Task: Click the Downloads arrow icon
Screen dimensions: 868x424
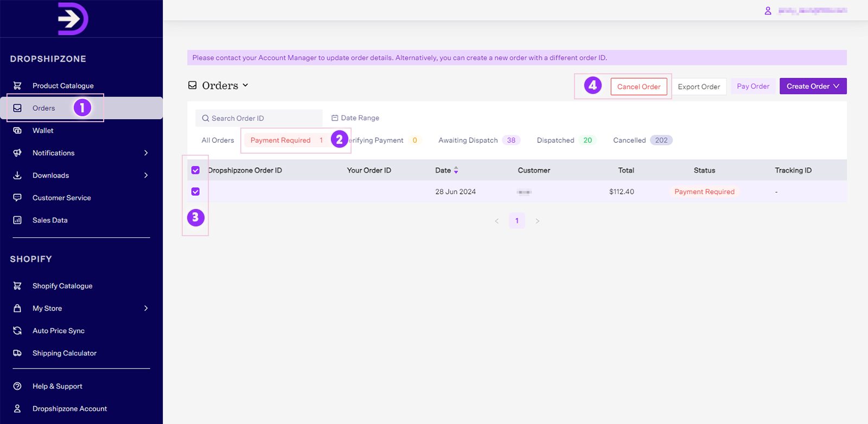Action: point(17,175)
